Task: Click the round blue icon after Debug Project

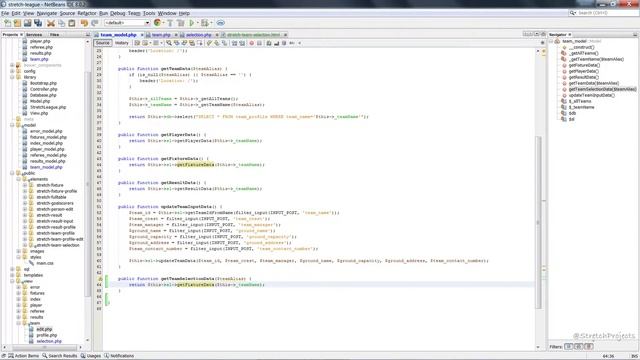Action: point(220,23)
